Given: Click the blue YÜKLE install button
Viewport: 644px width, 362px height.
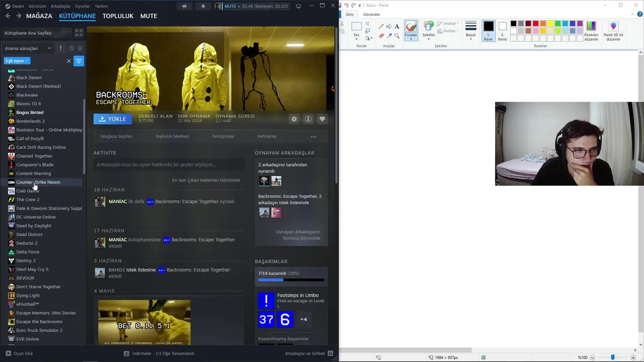Looking at the screenshot, I should pos(113,119).
